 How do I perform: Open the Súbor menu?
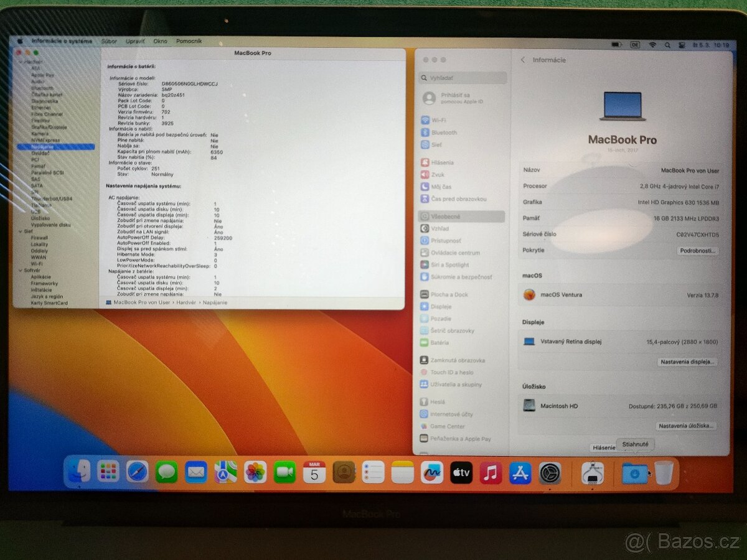(x=109, y=41)
